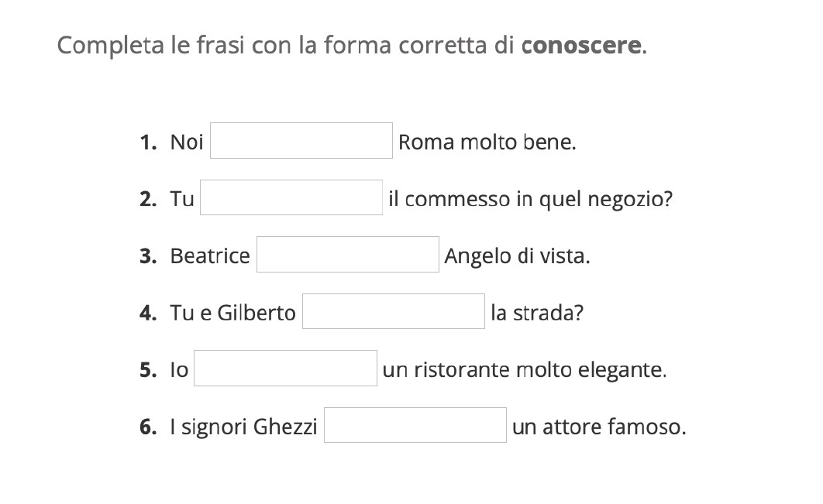Click the name "Beatrice" in sentence 3
Viewport: 823px width, 504px height.
point(210,256)
